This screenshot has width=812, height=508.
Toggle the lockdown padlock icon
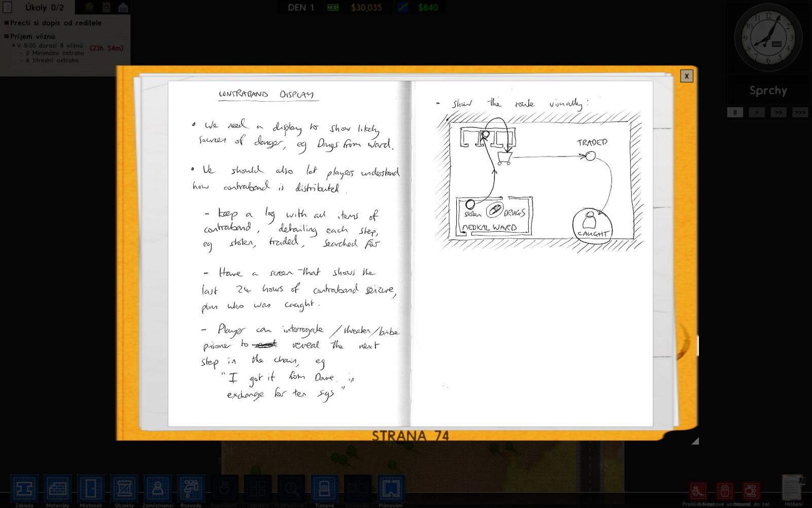[725, 491]
